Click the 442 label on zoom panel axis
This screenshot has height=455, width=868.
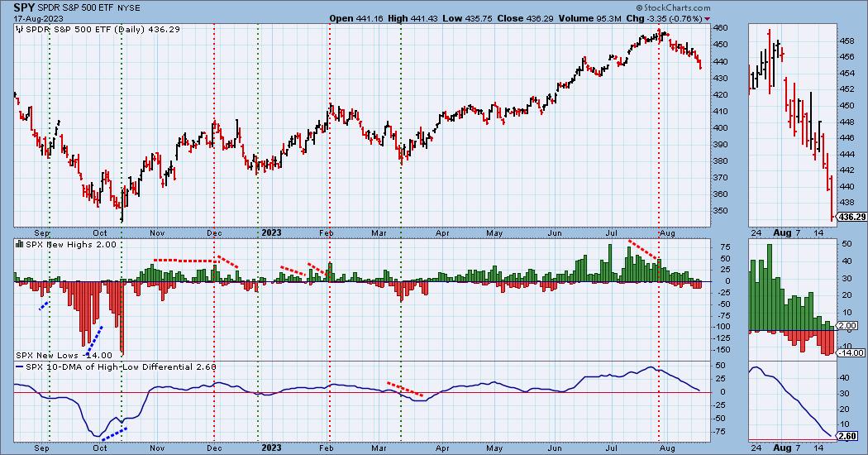pos(847,170)
